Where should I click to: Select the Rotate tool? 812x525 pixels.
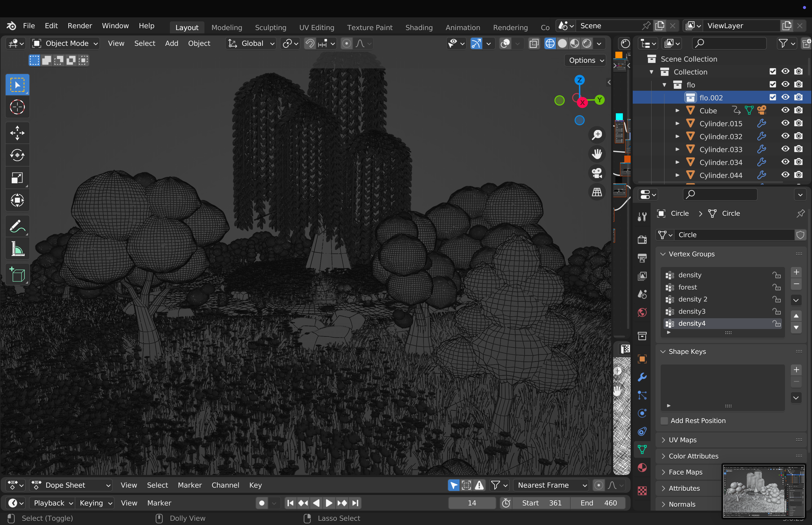(x=17, y=156)
